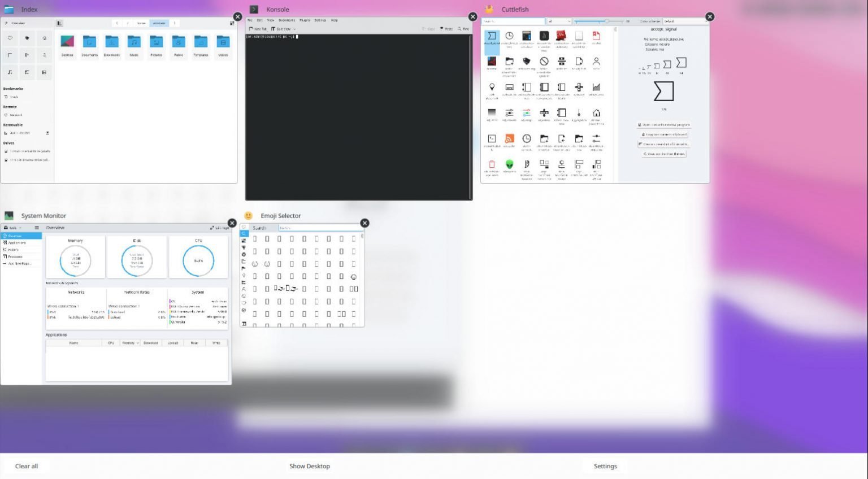Open the Bookmarks menu in Konsole

pos(285,20)
